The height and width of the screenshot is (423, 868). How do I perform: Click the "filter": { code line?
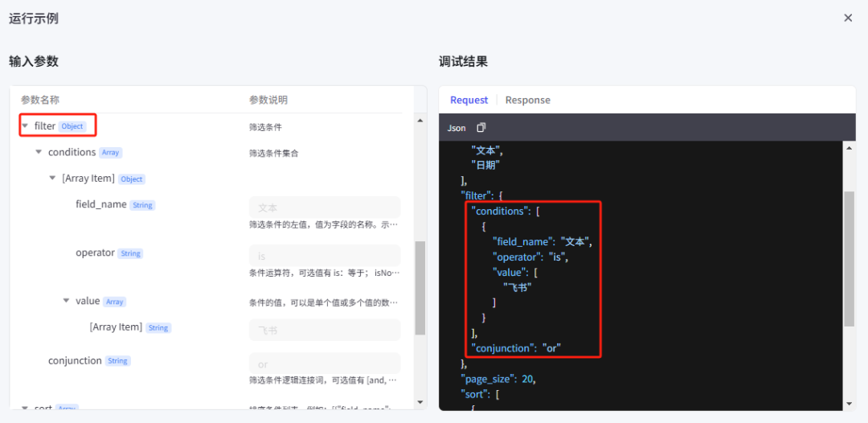tap(481, 195)
